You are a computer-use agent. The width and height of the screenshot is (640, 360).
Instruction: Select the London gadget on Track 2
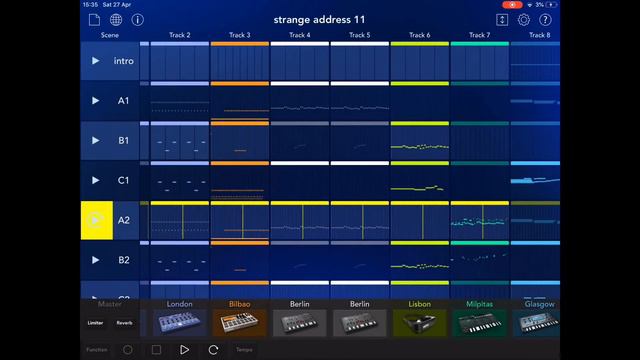(180, 323)
